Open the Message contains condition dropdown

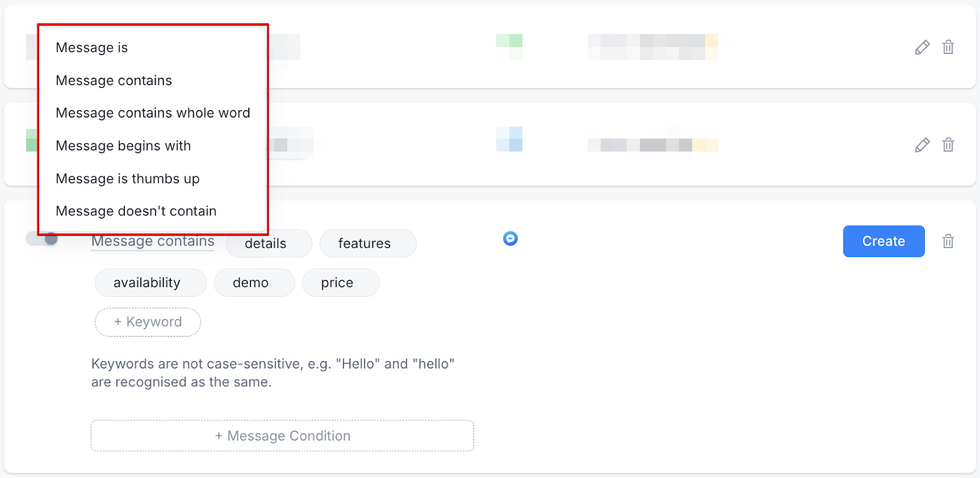[153, 242]
